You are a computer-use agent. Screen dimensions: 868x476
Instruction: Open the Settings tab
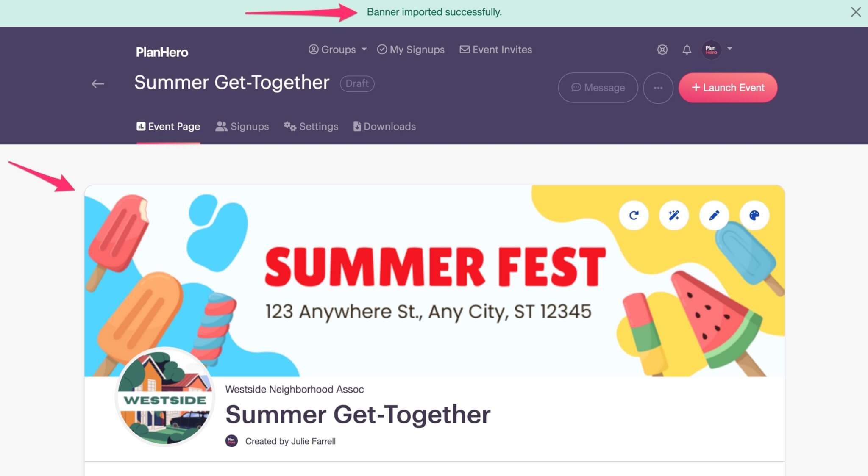coord(311,126)
